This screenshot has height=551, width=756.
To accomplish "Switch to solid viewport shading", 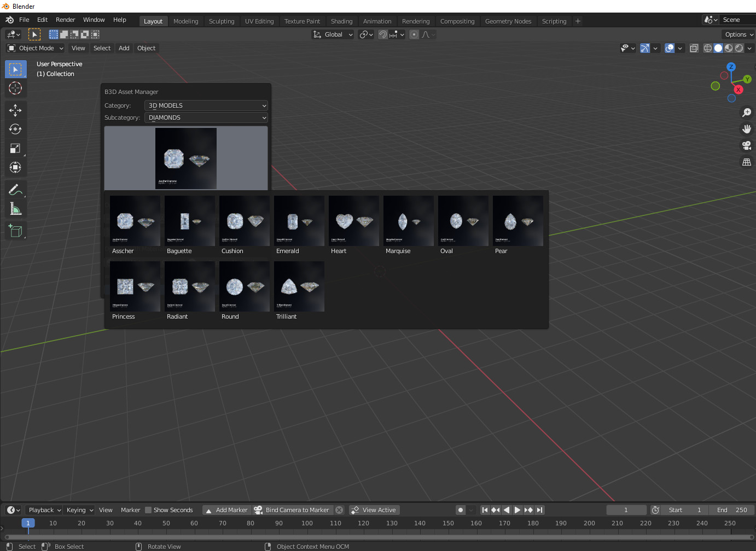I will tap(718, 48).
